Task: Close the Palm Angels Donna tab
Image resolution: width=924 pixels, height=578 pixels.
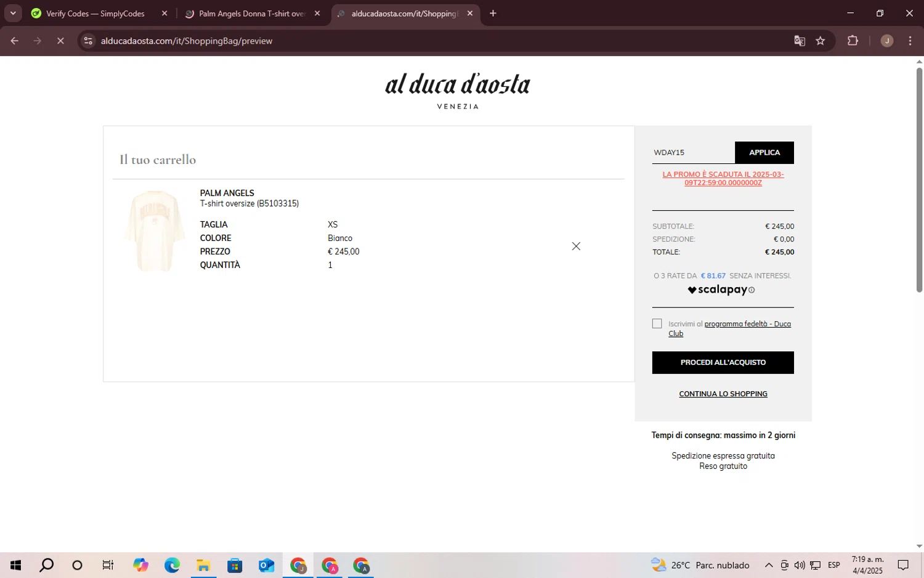Action: (317, 14)
